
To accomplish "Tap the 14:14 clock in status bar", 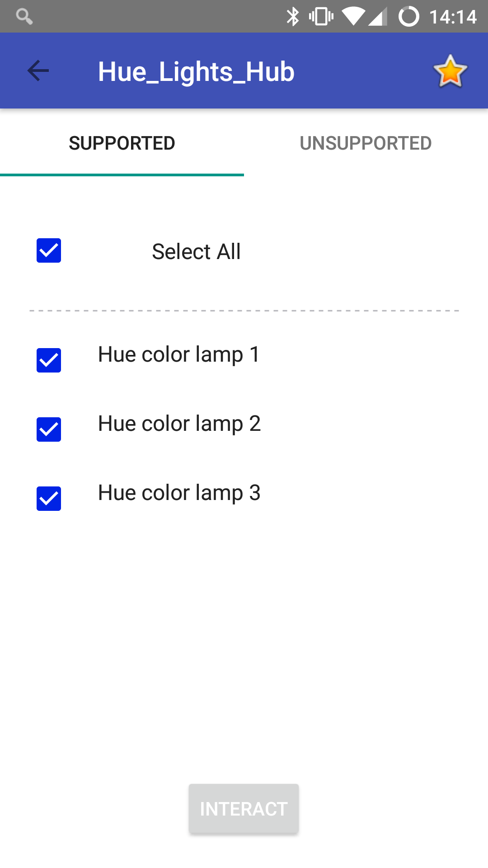I will (453, 17).
